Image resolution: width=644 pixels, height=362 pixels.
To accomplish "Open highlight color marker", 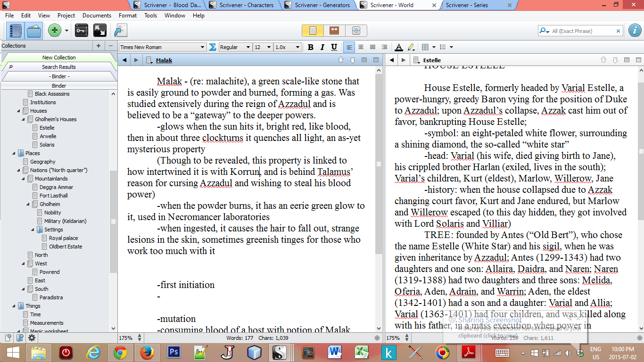I will click(411, 47).
